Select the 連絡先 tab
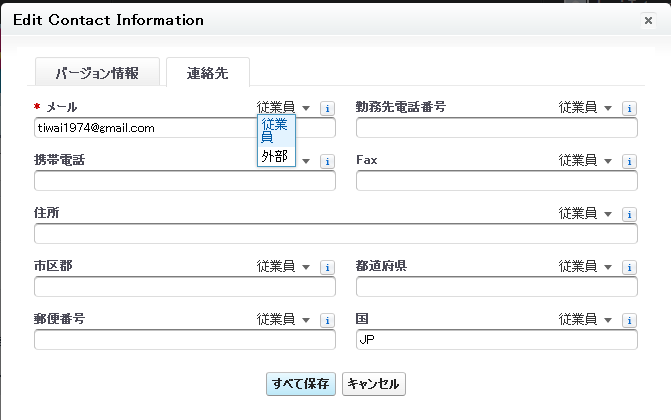 pyautogui.click(x=208, y=72)
